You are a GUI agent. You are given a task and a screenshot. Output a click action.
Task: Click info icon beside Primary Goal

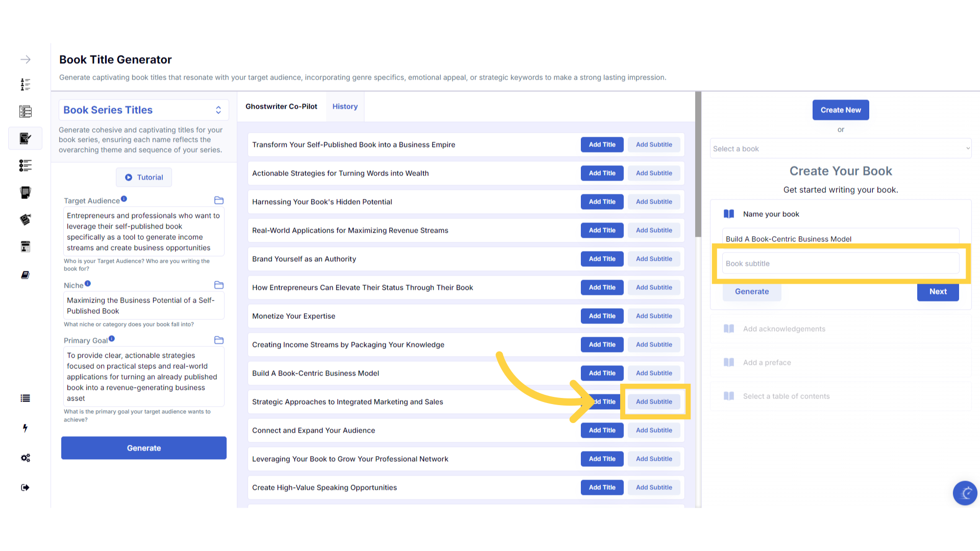click(112, 339)
